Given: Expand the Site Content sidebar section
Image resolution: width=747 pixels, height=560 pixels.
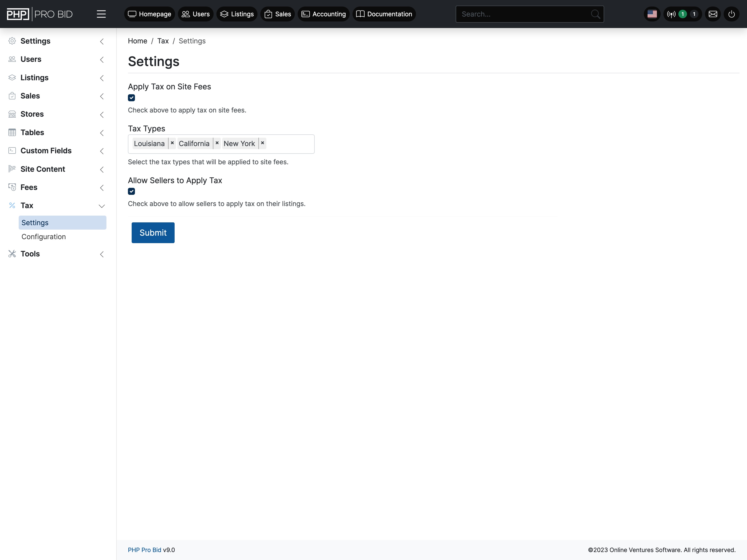Looking at the screenshot, I should [x=42, y=169].
